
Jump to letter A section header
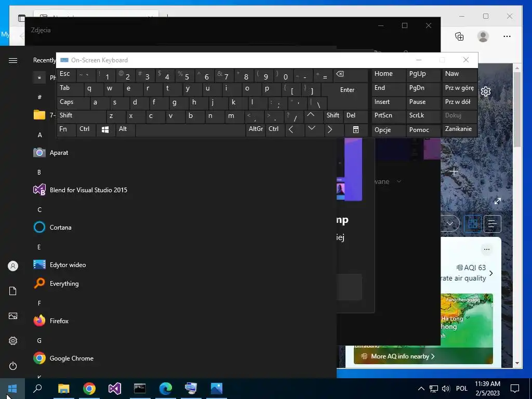pos(39,135)
